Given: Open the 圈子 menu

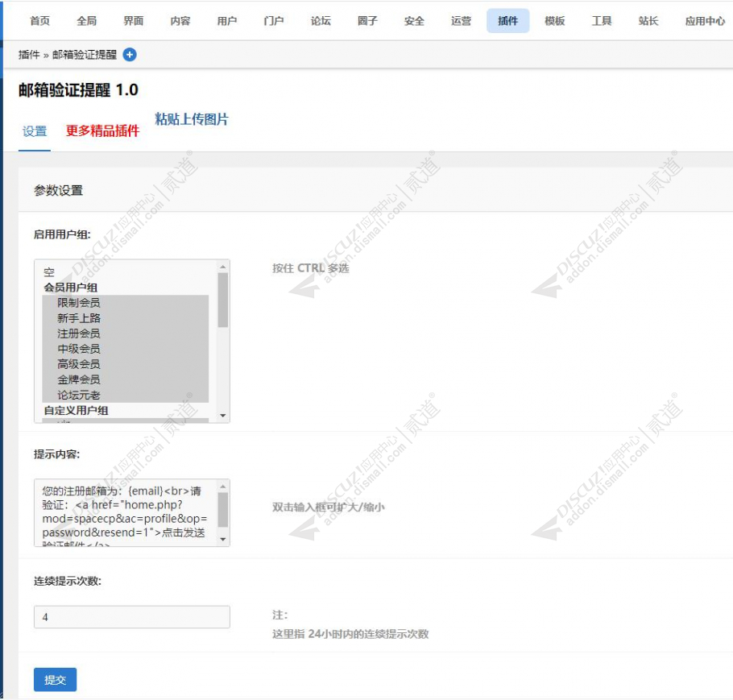Looking at the screenshot, I should 367,21.
